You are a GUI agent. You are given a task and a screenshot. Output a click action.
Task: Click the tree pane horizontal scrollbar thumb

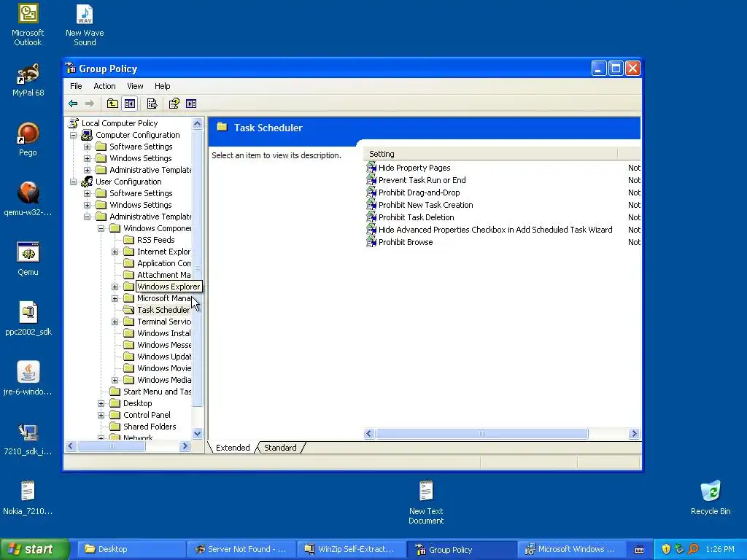pos(112,446)
